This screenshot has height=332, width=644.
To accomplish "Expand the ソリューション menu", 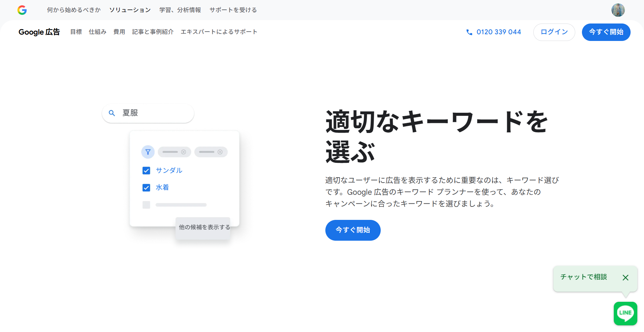I will pos(130,10).
